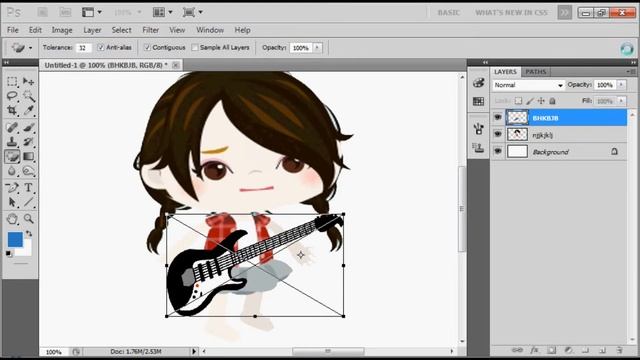640x360 pixels.
Task: Open the Image menu
Action: click(x=62, y=30)
